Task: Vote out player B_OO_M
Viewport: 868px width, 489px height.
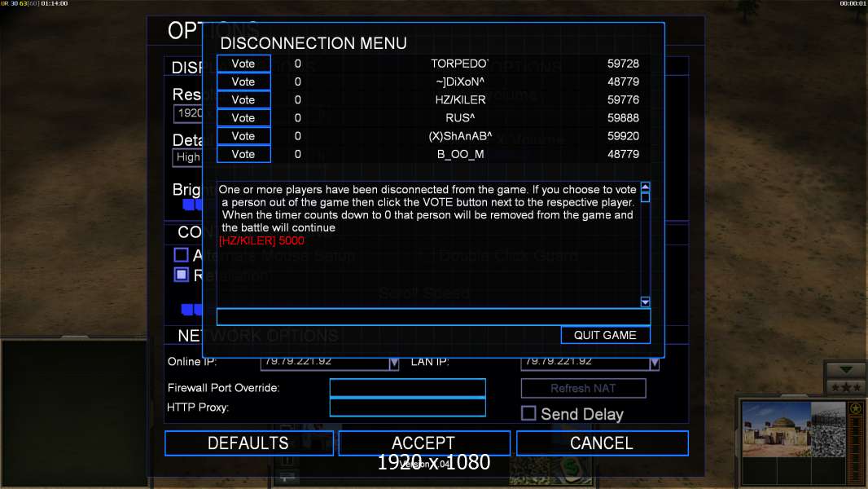Action: click(243, 154)
